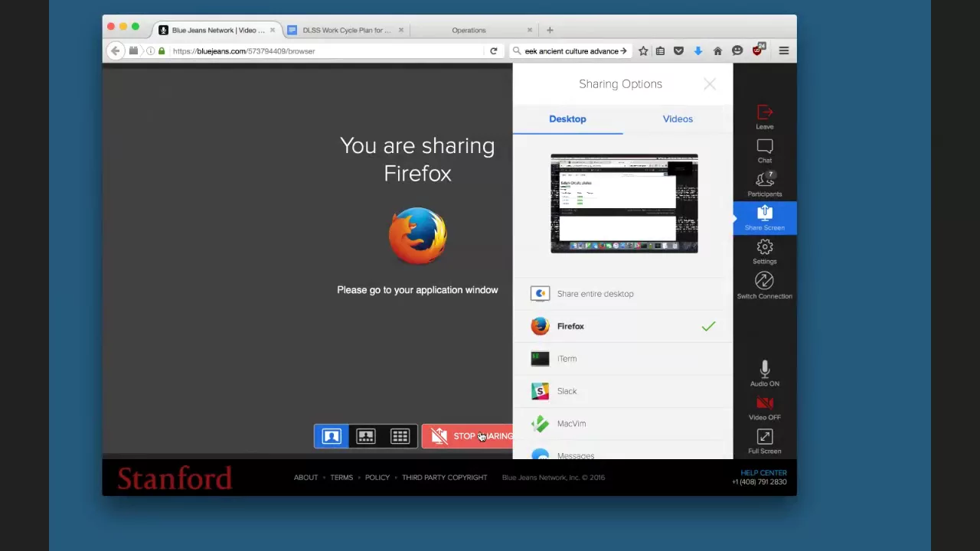Turn on camera via Video OFF
This screenshot has height=551, width=980.
tap(764, 408)
